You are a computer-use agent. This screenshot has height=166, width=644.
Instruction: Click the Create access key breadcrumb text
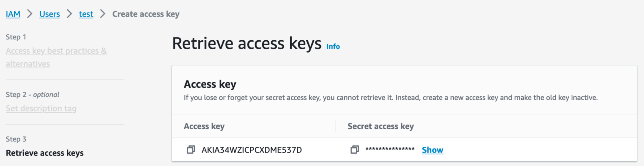click(146, 14)
